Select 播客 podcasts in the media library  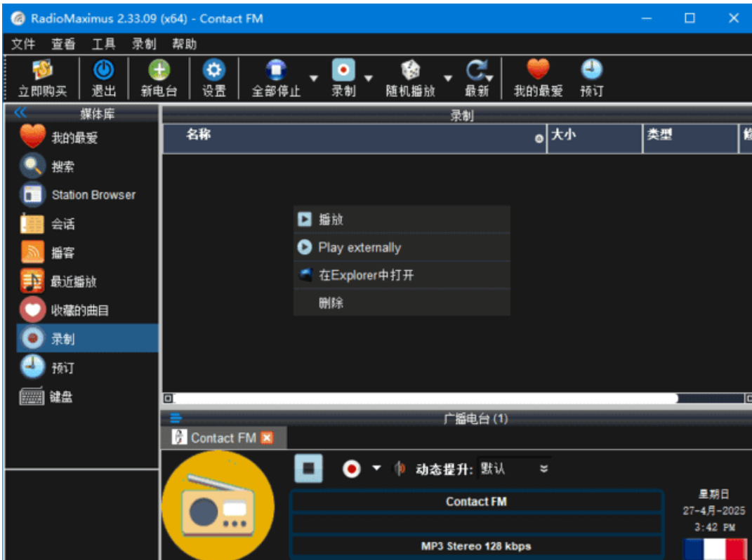61,252
